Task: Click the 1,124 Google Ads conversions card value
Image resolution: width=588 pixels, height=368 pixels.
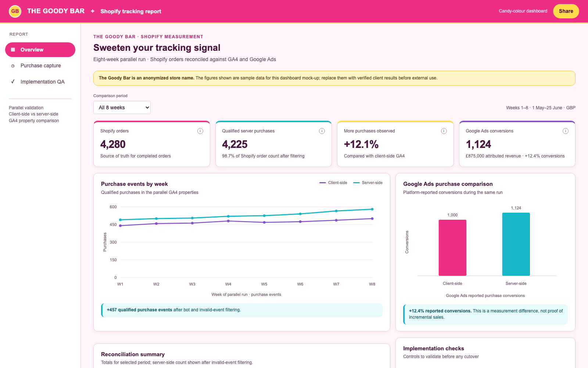Action: tap(478, 144)
